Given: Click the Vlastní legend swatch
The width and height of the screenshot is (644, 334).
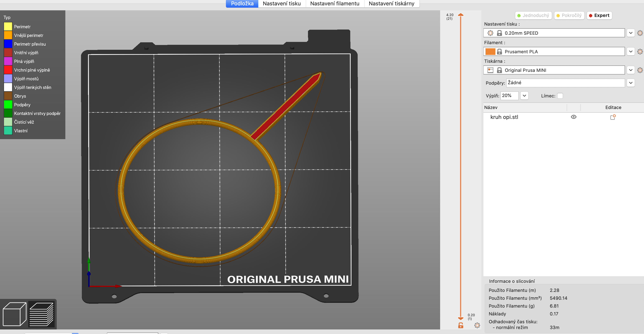Looking at the screenshot, I should click(x=8, y=131).
